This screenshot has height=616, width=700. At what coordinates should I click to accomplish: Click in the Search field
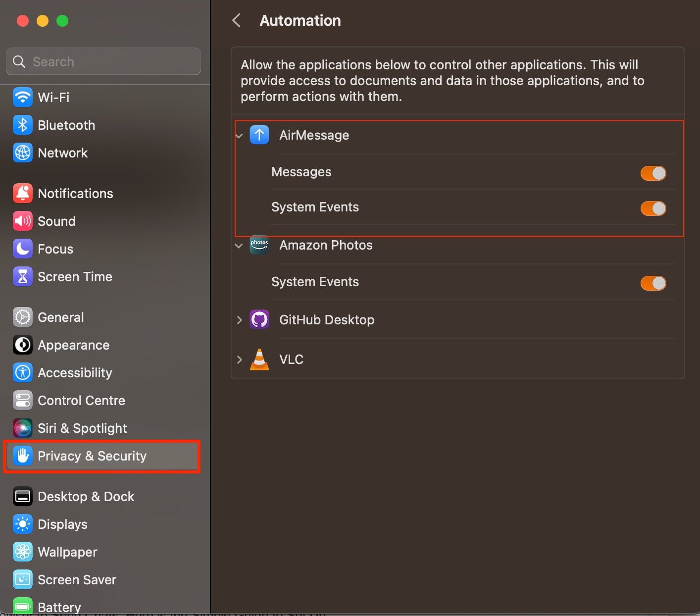(103, 61)
